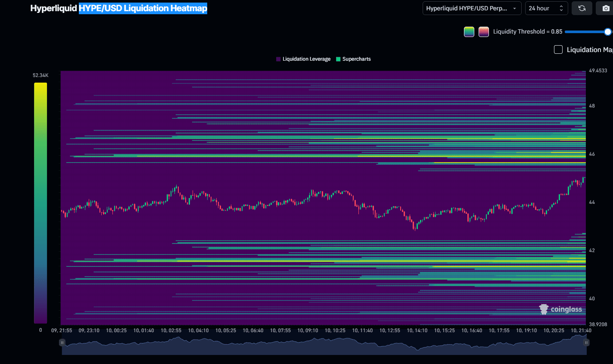Click the Liquidity Threshold = 0.85 label

click(x=527, y=31)
